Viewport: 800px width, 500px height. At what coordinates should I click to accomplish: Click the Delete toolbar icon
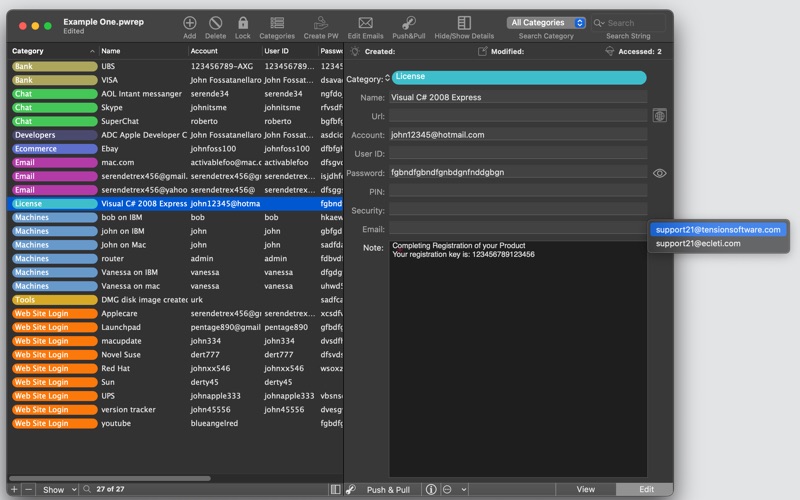point(215,23)
